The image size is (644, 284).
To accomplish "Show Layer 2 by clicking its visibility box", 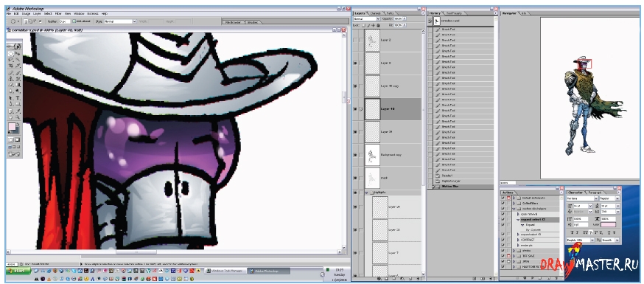I will [356, 40].
